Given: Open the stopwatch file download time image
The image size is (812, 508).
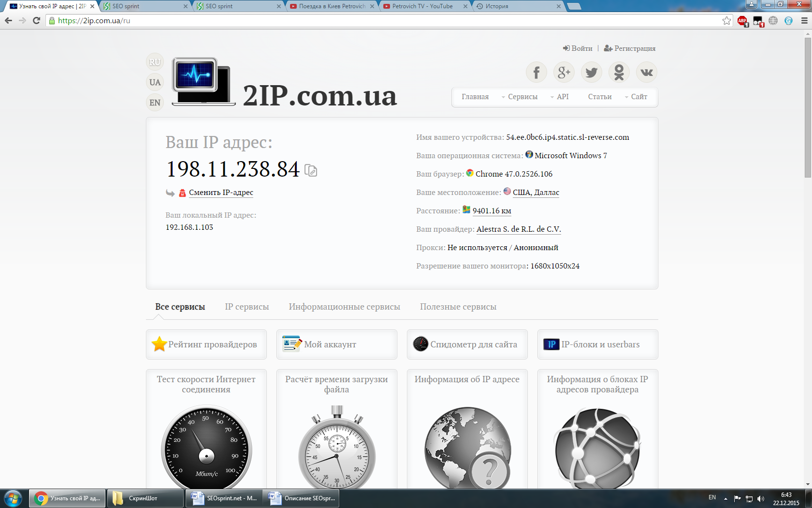Looking at the screenshot, I should (x=337, y=448).
